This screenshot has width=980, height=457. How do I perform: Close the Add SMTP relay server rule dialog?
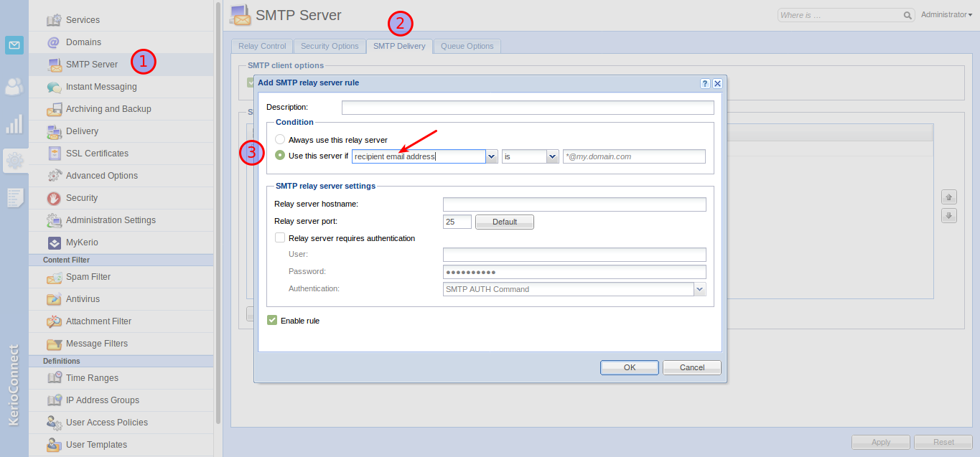717,83
